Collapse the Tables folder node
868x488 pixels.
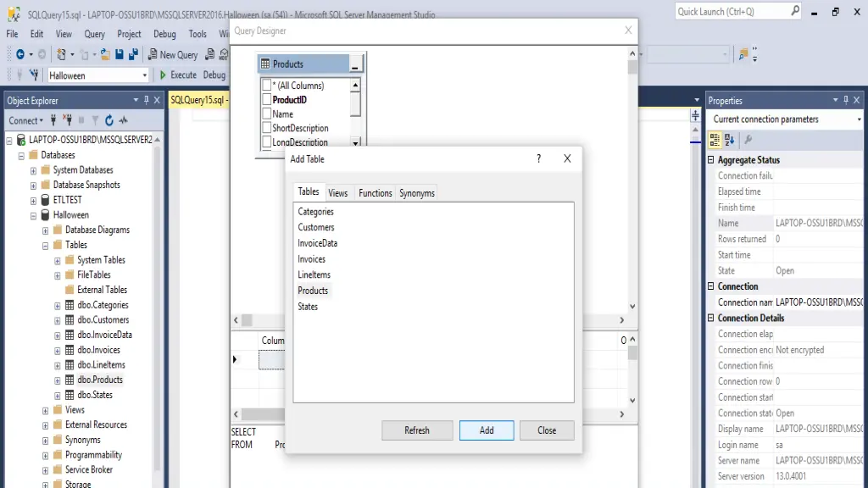click(46, 245)
